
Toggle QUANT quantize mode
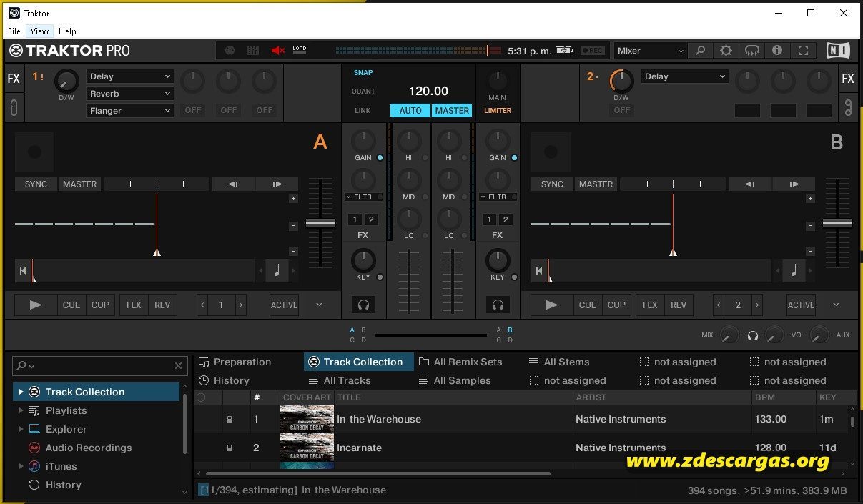tap(363, 92)
